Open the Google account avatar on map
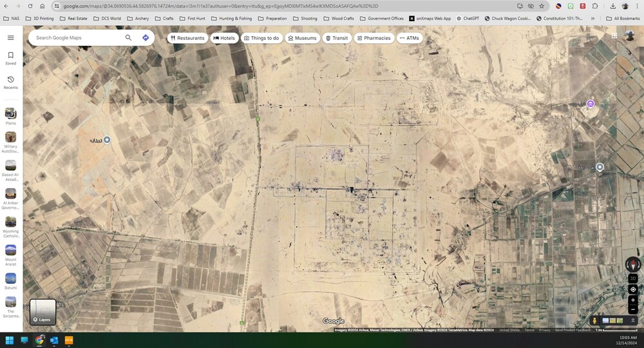The height and width of the screenshot is (348, 644). [630, 35]
